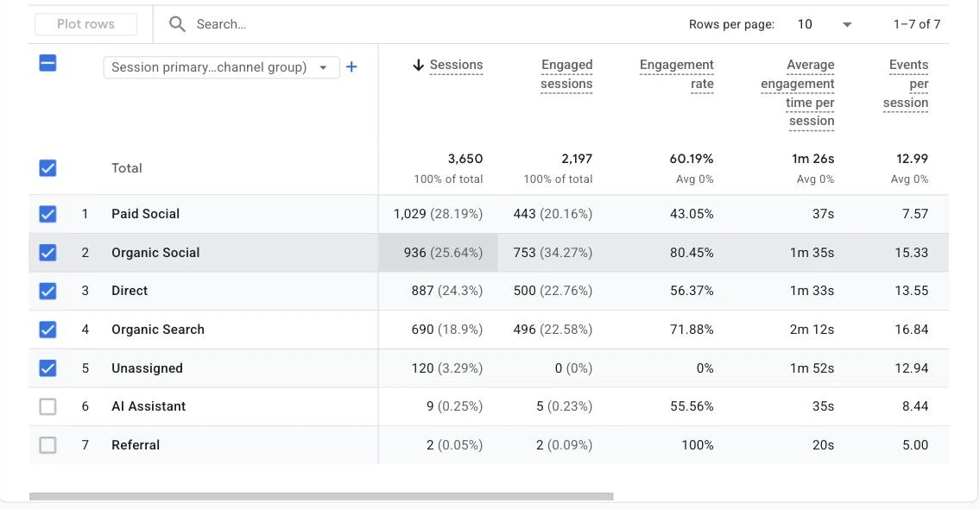Check the AI Assistant row checkbox
980x509 pixels.
(x=47, y=406)
